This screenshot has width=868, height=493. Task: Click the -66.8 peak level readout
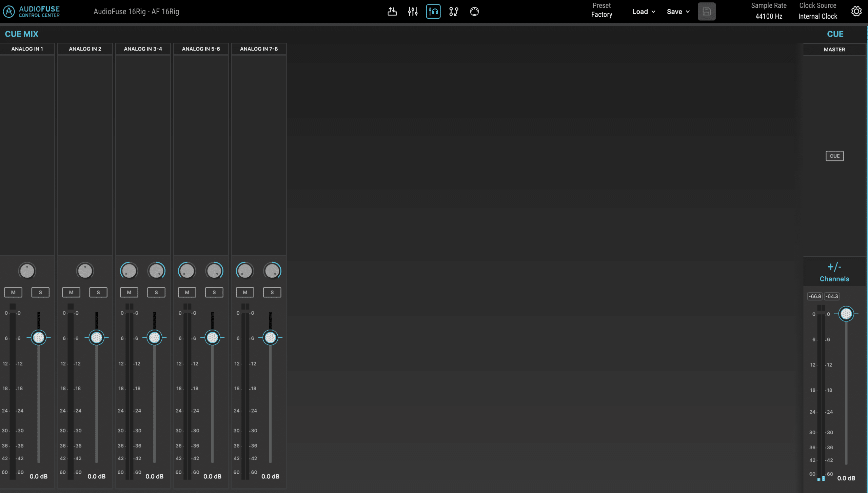click(x=815, y=296)
